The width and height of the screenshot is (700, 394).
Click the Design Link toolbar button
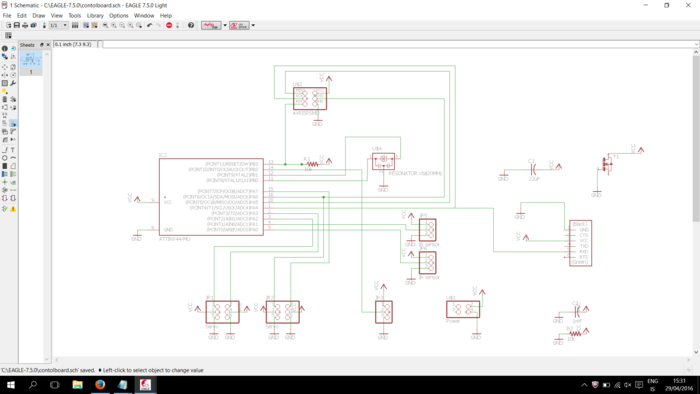point(211,25)
